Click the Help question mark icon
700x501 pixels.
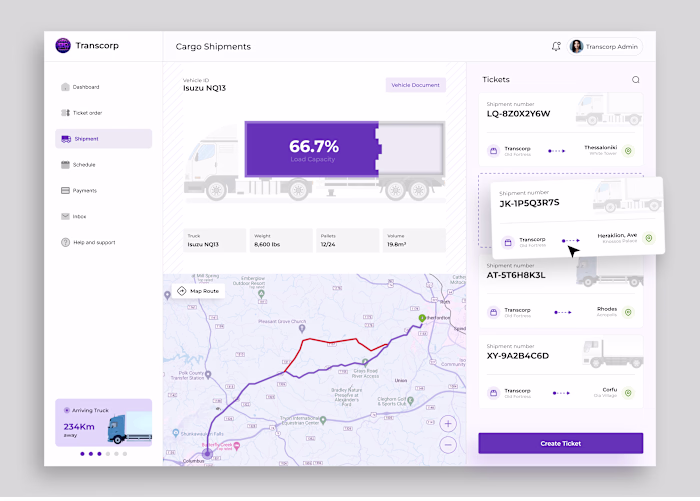click(65, 242)
